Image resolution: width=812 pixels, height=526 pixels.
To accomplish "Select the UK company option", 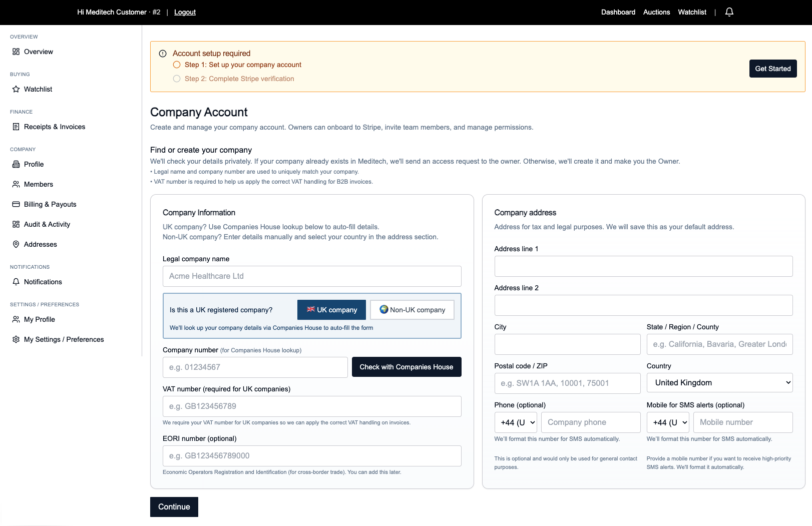I will [x=331, y=310].
